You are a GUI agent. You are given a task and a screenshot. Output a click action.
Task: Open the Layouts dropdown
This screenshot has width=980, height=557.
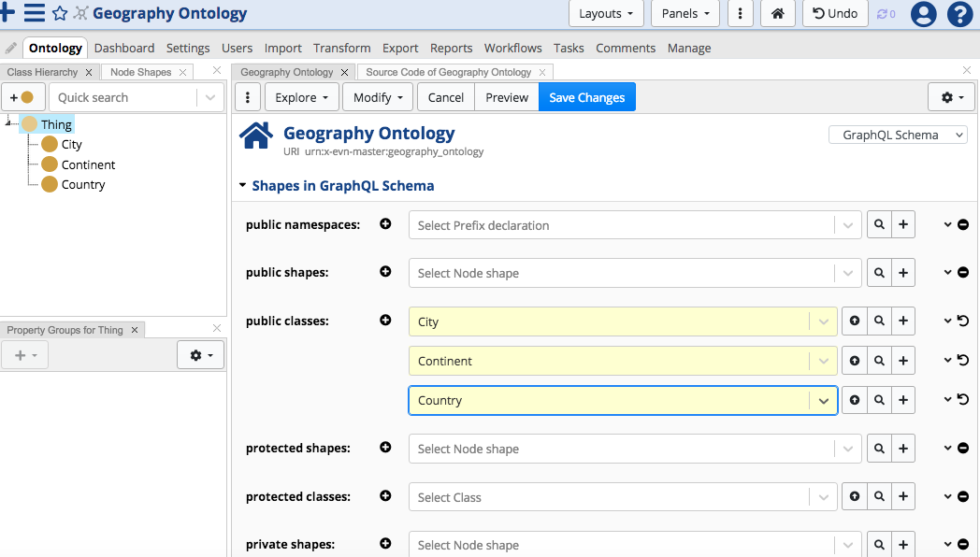coord(606,14)
